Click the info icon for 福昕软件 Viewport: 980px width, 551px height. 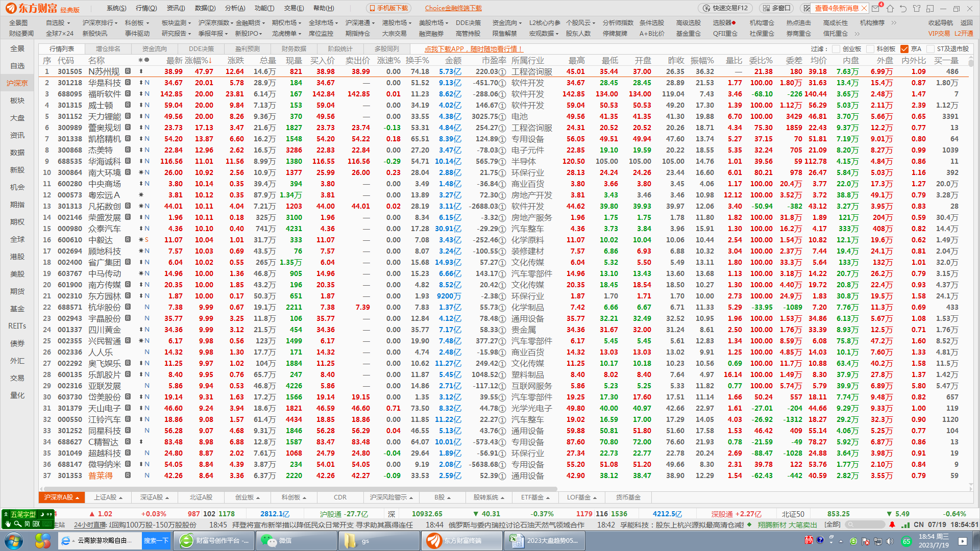coord(128,94)
